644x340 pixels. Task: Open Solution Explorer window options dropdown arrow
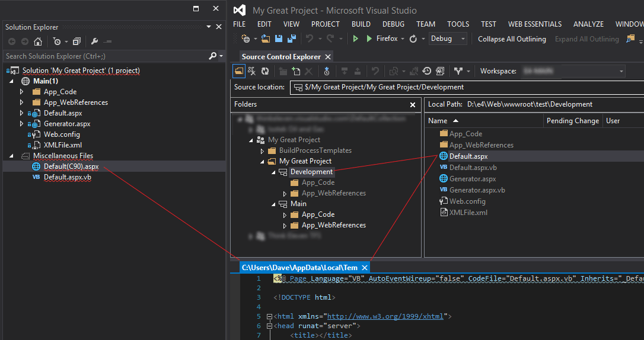pyautogui.click(x=209, y=27)
